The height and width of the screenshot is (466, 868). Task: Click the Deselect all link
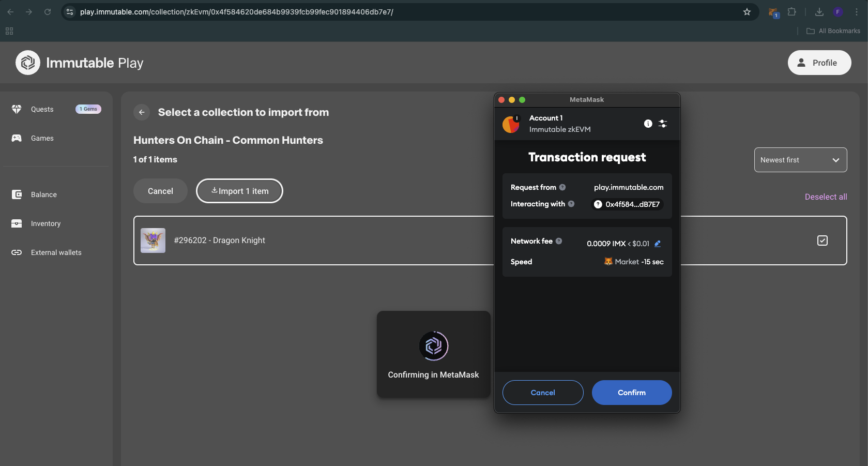(x=826, y=197)
